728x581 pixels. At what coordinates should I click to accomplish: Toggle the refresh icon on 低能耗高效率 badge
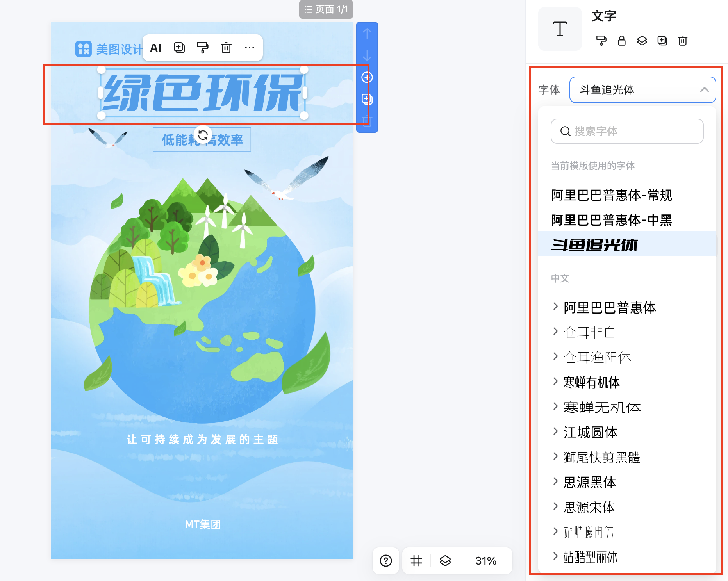[x=203, y=135]
